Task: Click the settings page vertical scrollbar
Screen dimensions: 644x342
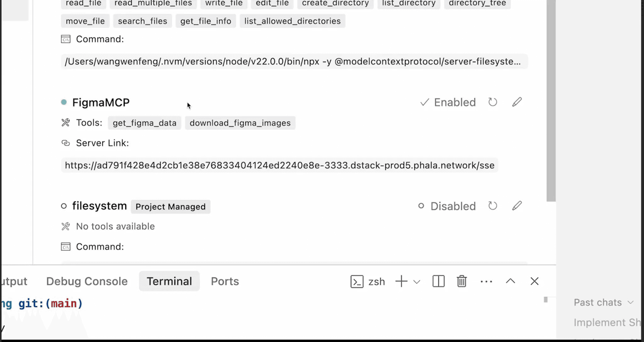Action: point(551,100)
